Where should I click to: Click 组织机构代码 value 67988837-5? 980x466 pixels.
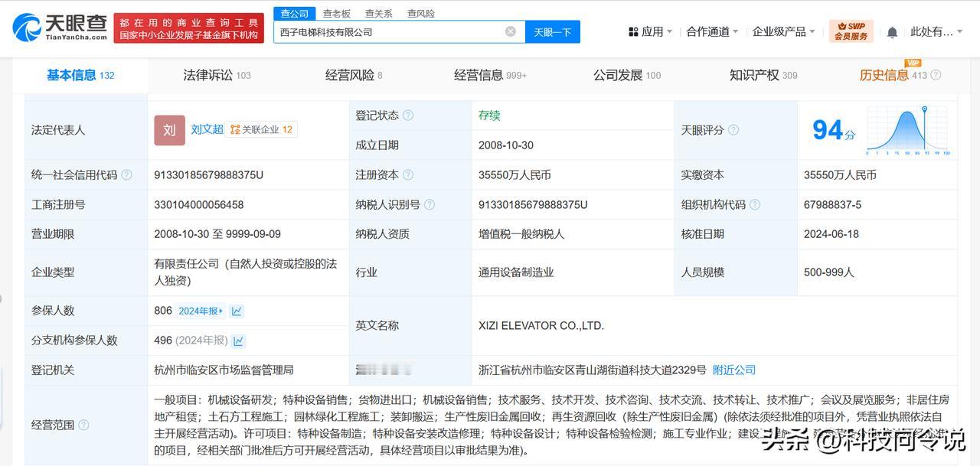[x=833, y=205]
